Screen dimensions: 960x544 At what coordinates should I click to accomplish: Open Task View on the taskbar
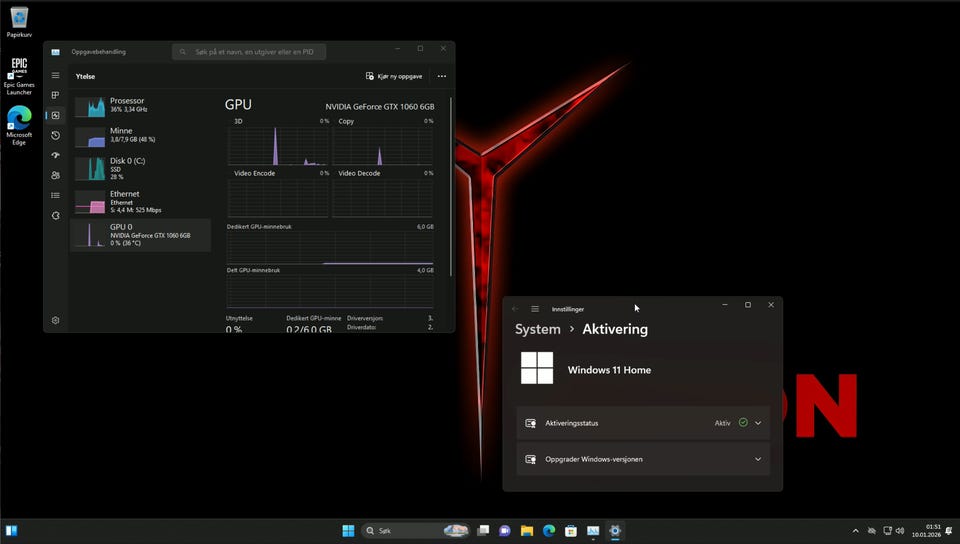483,531
